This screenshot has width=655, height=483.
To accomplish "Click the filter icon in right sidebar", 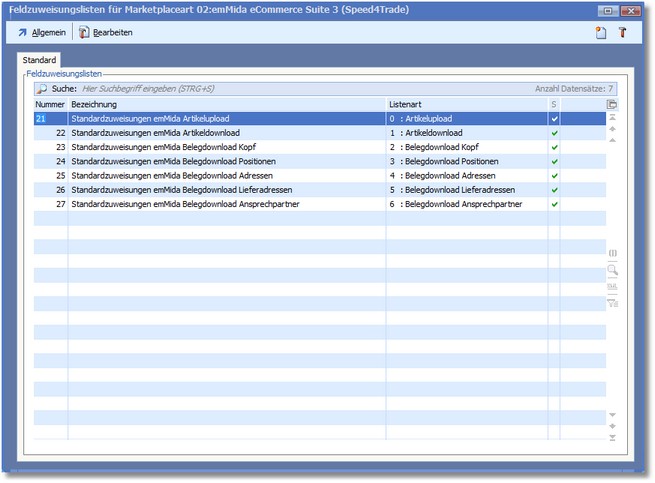I will (x=612, y=303).
